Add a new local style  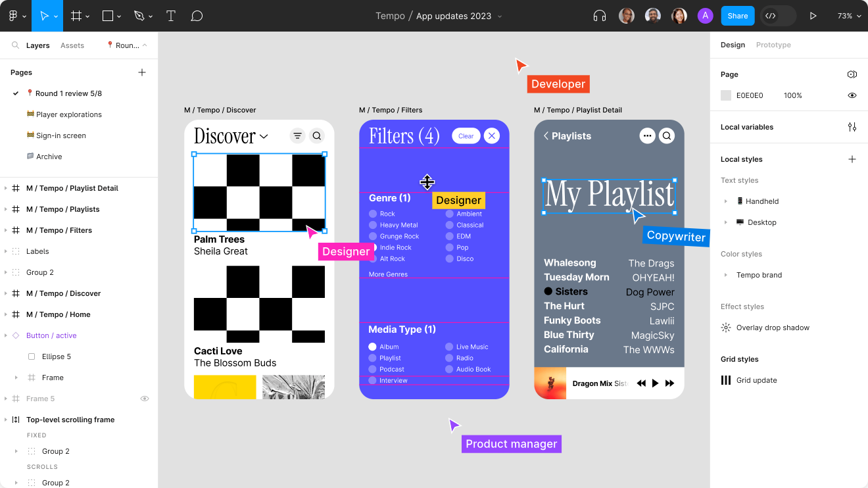click(x=852, y=159)
